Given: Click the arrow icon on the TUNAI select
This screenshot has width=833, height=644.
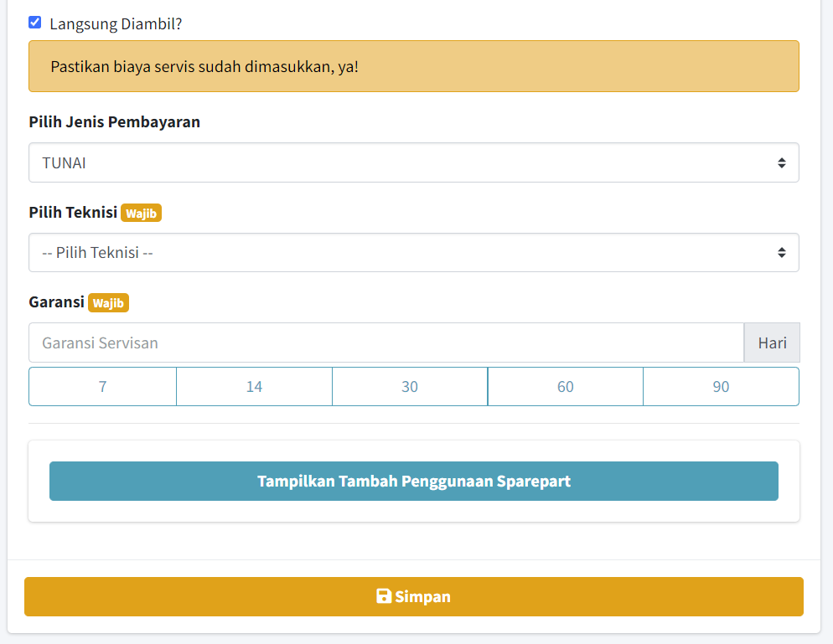Looking at the screenshot, I should click(781, 162).
